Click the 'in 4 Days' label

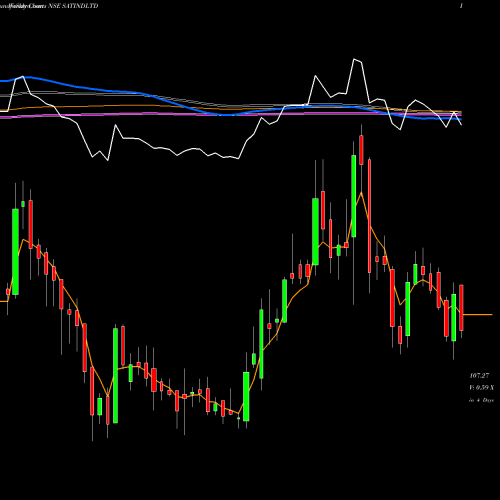pyautogui.click(x=481, y=400)
